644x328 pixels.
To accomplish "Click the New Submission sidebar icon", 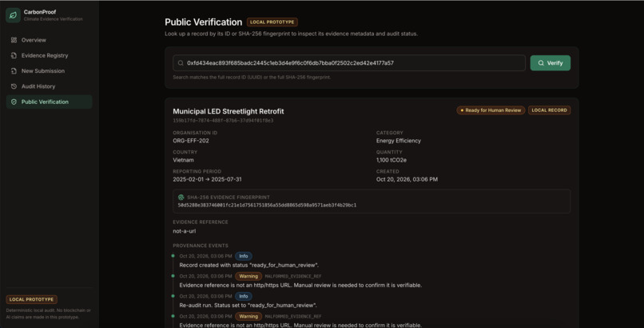I will tap(14, 70).
